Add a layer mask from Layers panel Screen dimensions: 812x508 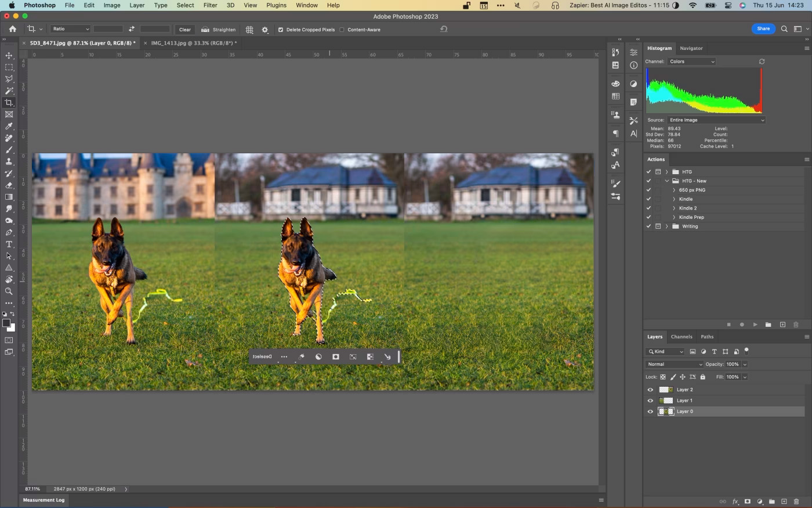747,502
